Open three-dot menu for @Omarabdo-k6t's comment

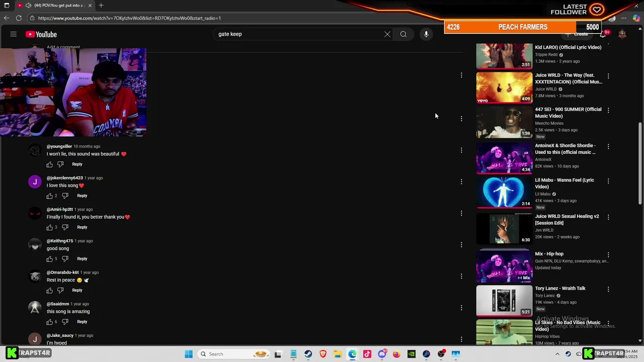(461, 276)
